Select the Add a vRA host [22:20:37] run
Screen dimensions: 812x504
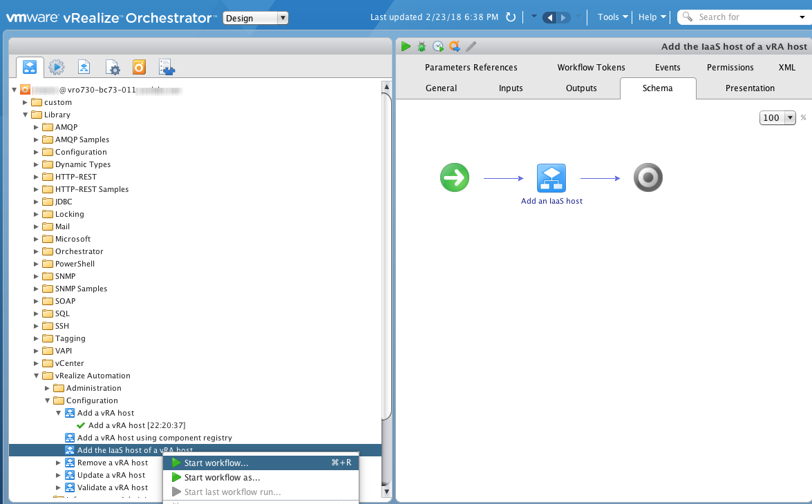click(x=137, y=425)
